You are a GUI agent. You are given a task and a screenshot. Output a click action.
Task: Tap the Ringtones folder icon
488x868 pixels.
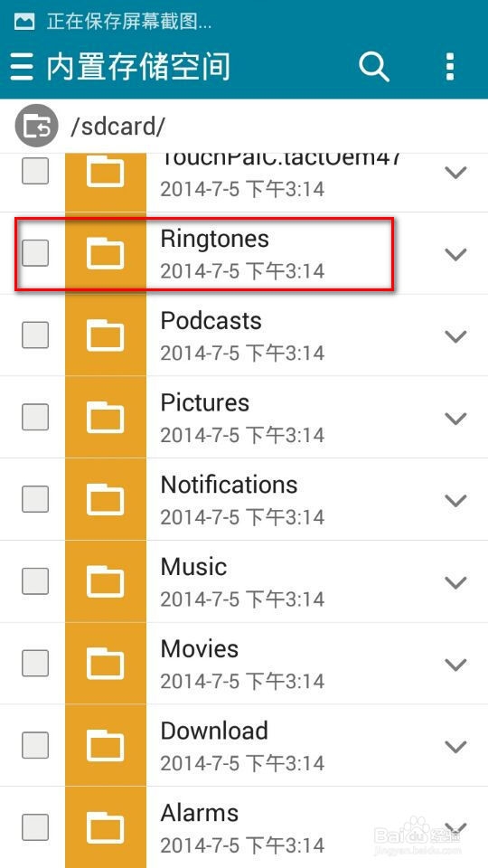click(x=105, y=253)
